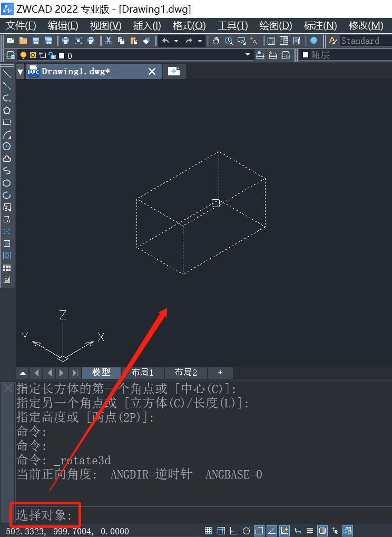This screenshot has width=392, height=537.
Task: Click the Print icon
Action: click(65, 41)
